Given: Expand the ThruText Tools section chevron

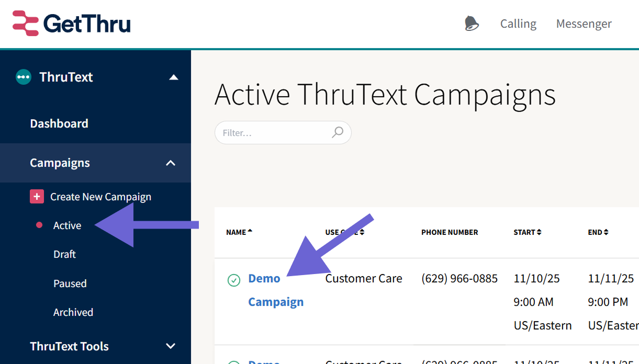Looking at the screenshot, I should (171, 346).
